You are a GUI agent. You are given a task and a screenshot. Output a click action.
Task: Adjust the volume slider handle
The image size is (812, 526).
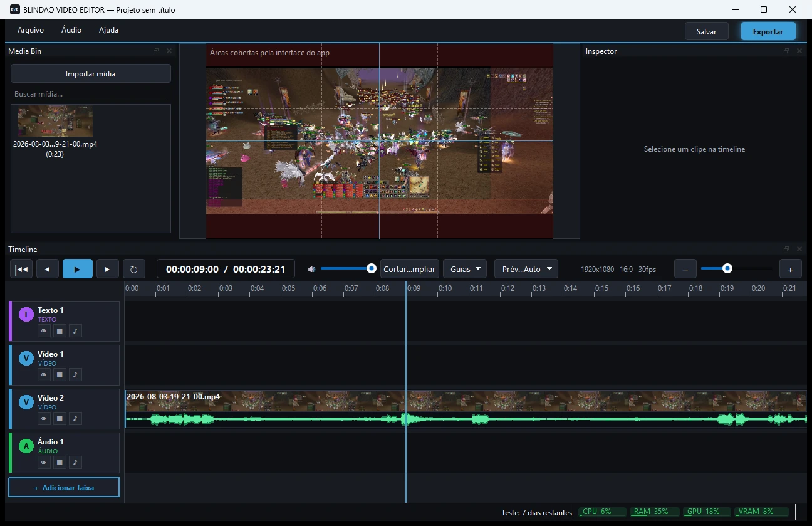point(372,268)
